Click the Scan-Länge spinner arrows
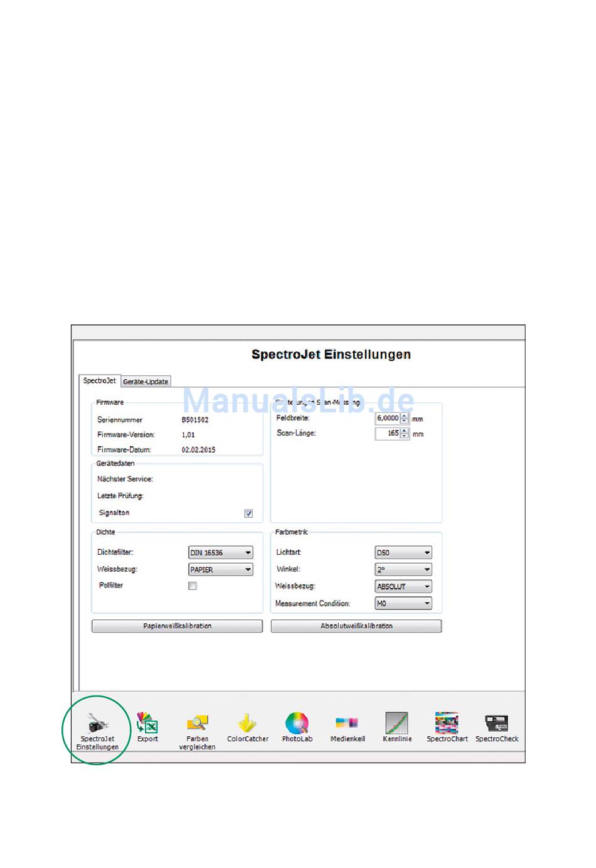Image resolution: width=596 pixels, height=868 pixels. point(405,434)
